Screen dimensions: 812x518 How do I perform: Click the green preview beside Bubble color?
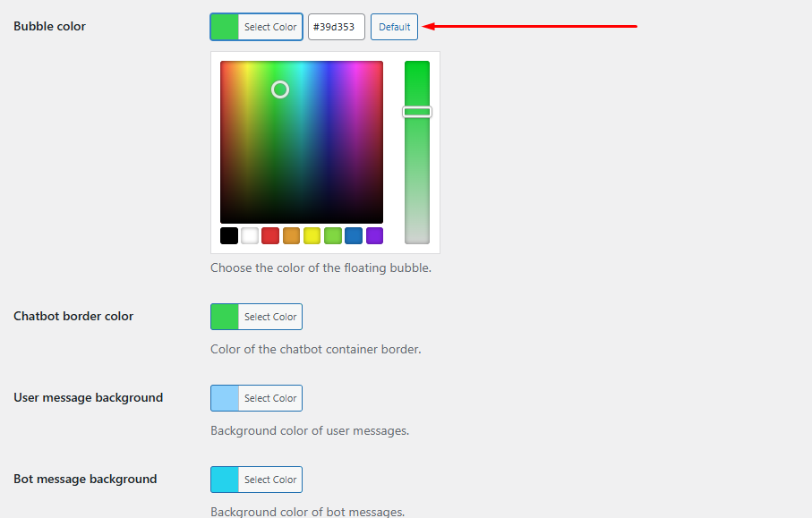pyautogui.click(x=223, y=26)
